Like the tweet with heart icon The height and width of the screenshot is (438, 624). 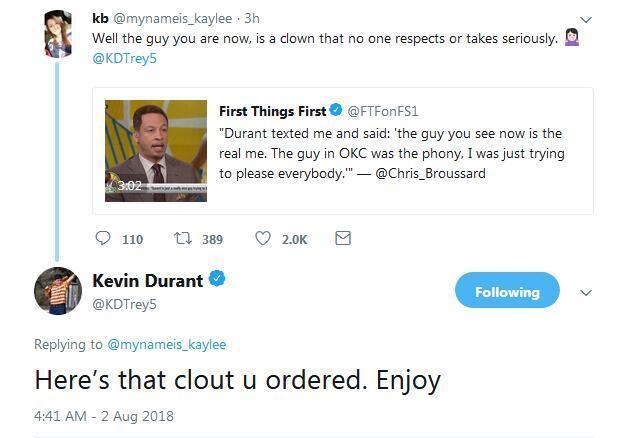tap(263, 239)
